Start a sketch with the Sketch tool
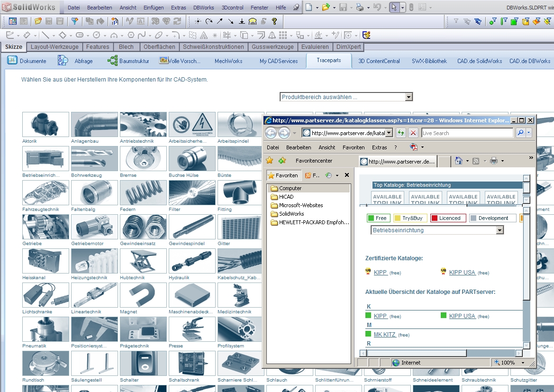 tap(10, 35)
